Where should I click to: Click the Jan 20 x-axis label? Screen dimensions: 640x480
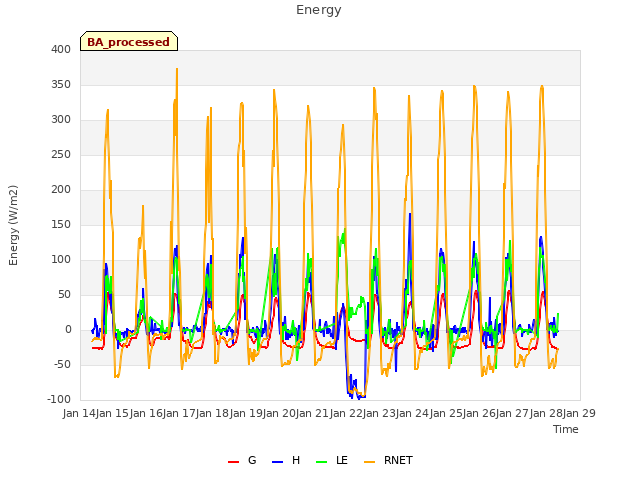pyautogui.click(x=279, y=413)
